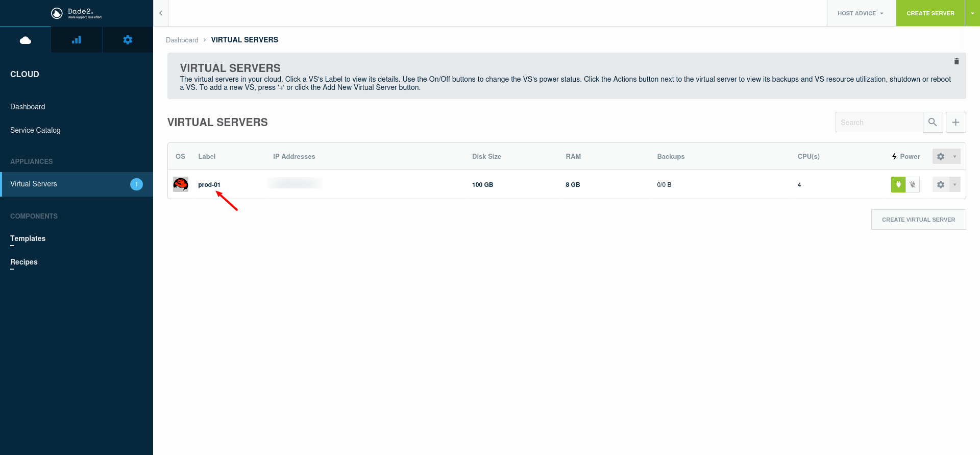This screenshot has width=980, height=455.
Task: Click the RAM column header
Action: pos(573,156)
